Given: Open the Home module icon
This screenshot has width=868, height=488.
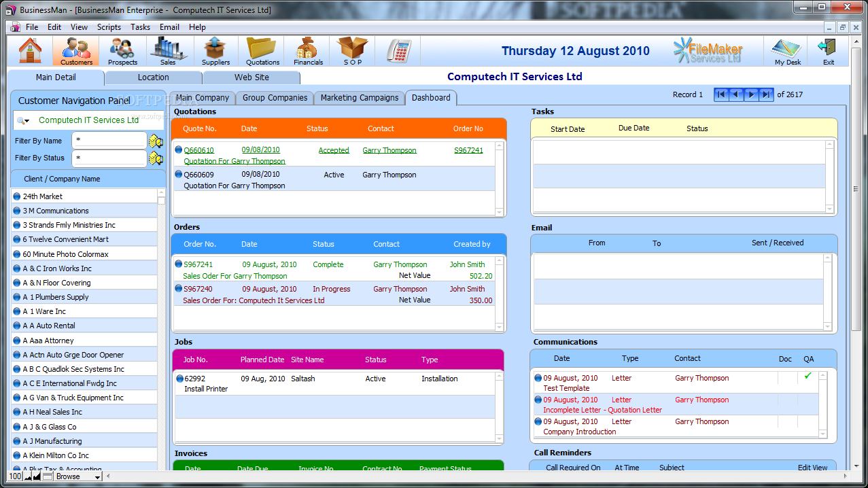Looking at the screenshot, I should 30,51.
